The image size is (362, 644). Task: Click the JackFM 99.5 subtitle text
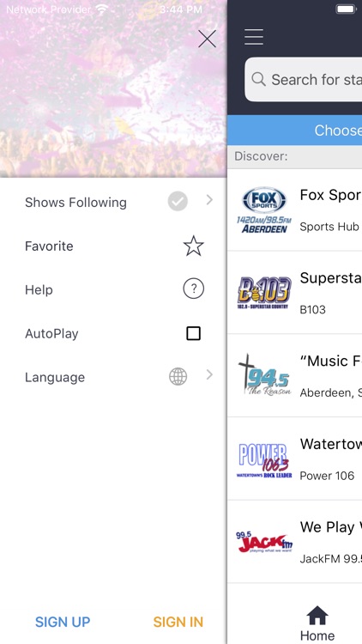click(331, 559)
